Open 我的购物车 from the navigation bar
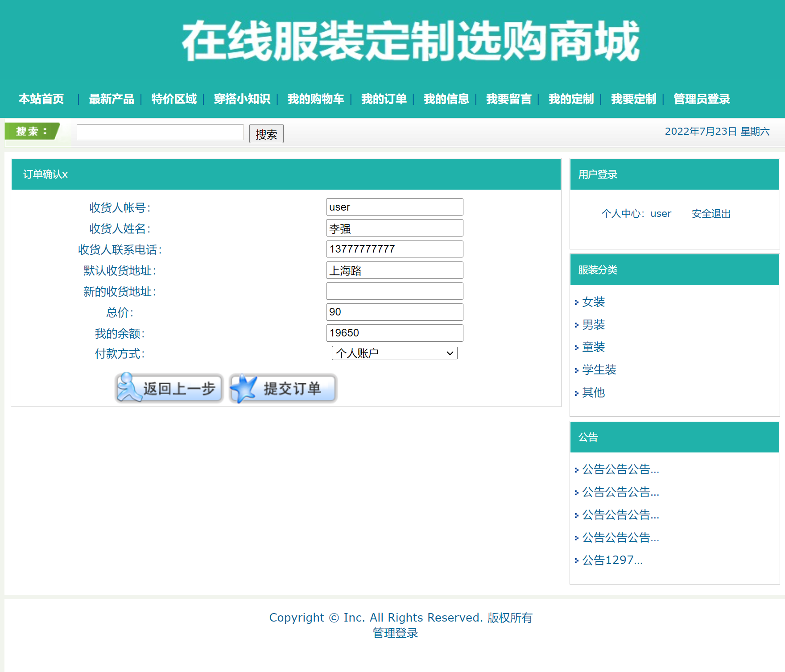 click(x=316, y=99)
